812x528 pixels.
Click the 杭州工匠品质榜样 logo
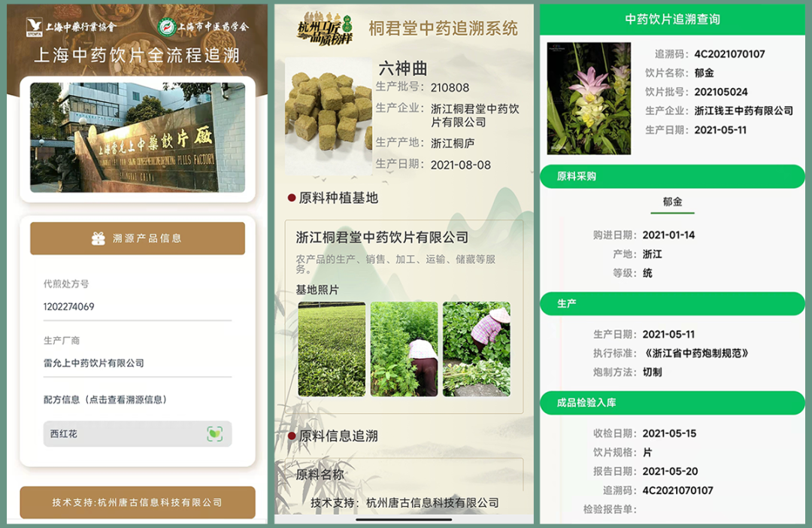[326, 29]
